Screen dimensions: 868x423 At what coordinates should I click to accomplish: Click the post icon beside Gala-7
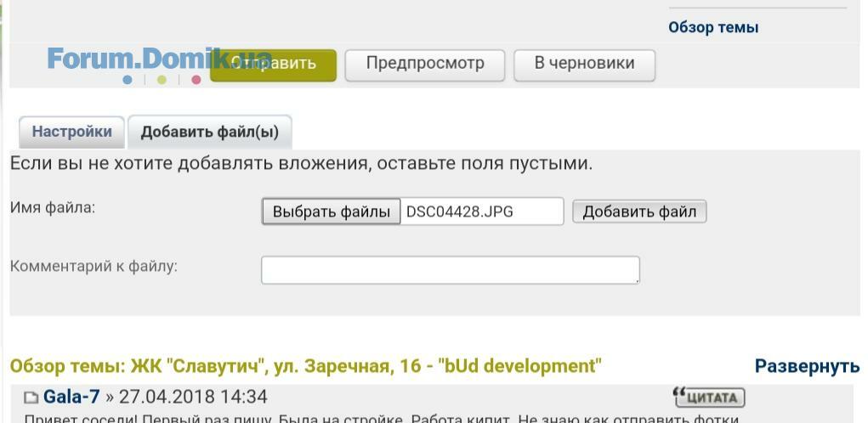point(31,398)
